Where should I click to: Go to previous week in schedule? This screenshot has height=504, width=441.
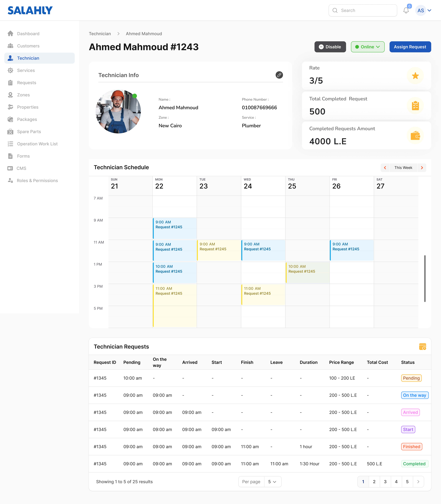click(385, 168)
